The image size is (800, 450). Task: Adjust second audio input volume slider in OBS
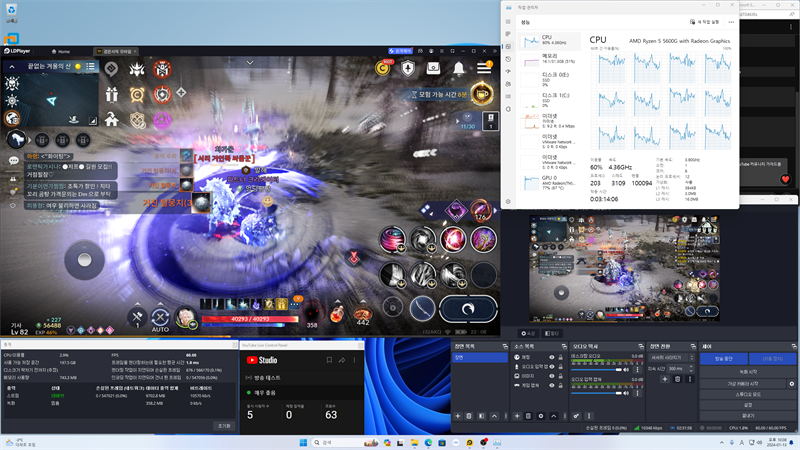pyautogui.click(x=596, y=393)
